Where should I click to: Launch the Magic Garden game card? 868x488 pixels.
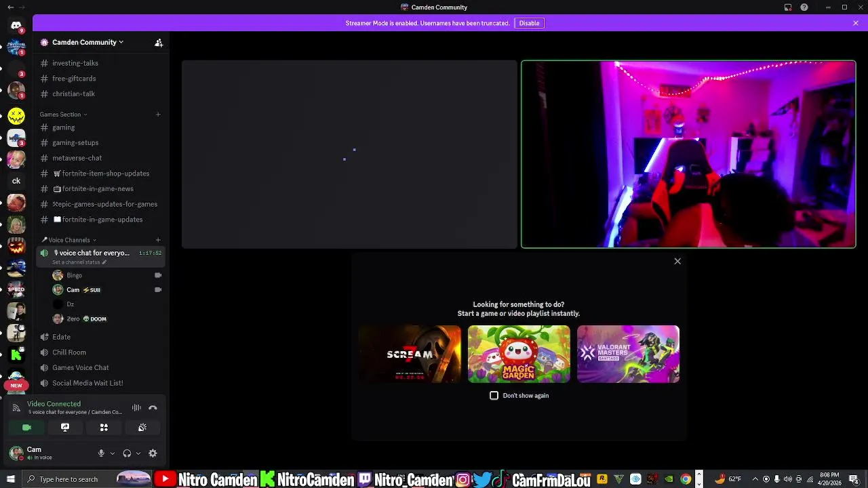(519, 354)
